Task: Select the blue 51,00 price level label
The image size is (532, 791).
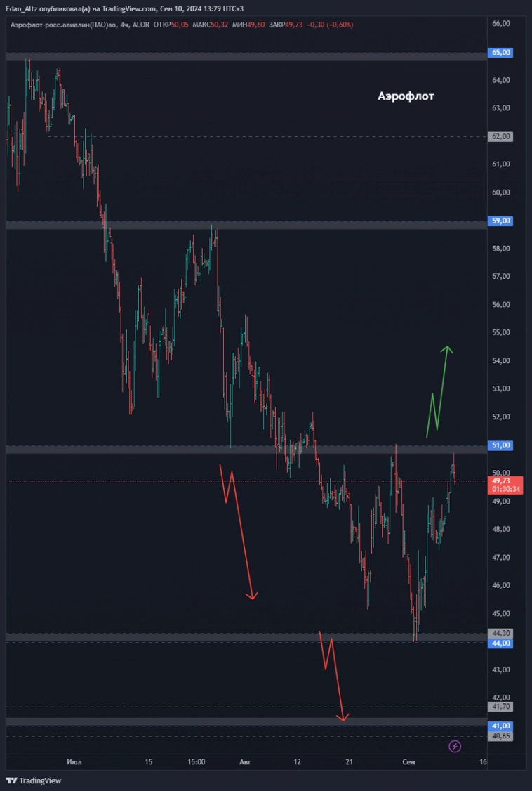Action: coord(500,445)
